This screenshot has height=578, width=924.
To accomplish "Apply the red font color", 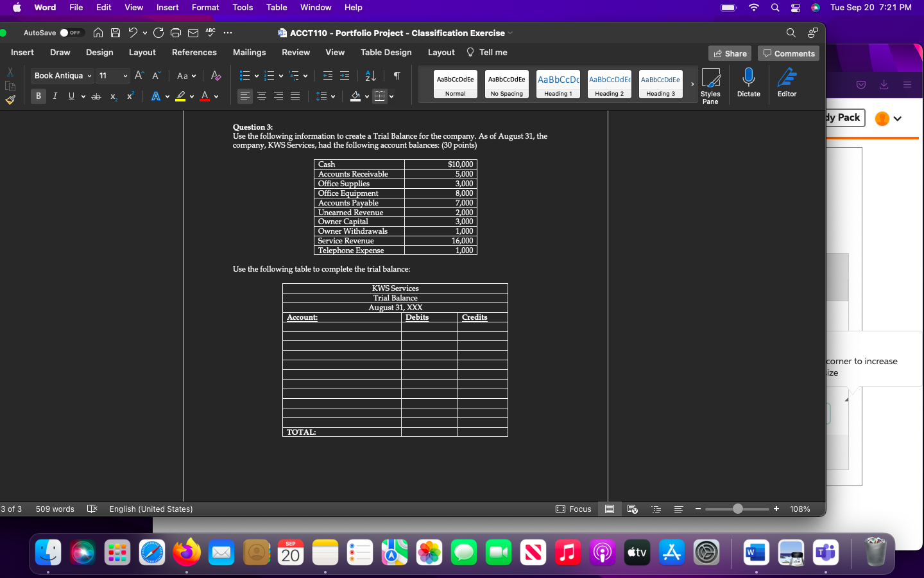I will click(x=205, y=96).
